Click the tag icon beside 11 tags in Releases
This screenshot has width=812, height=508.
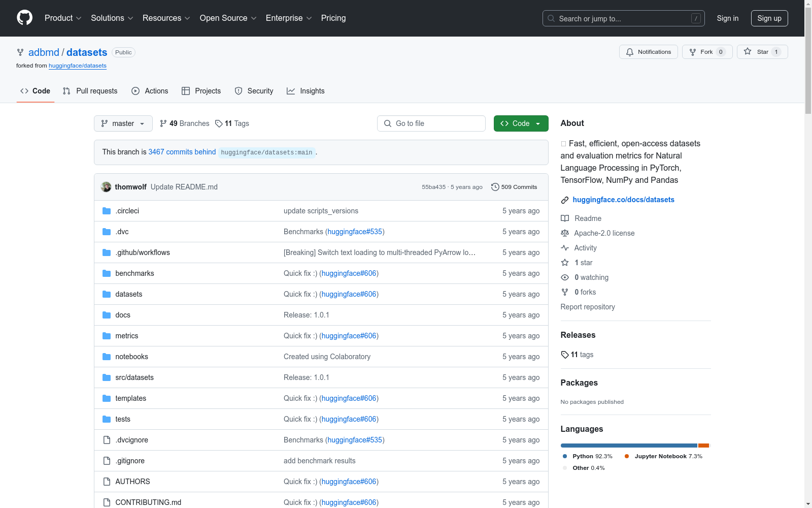[565, 355]
